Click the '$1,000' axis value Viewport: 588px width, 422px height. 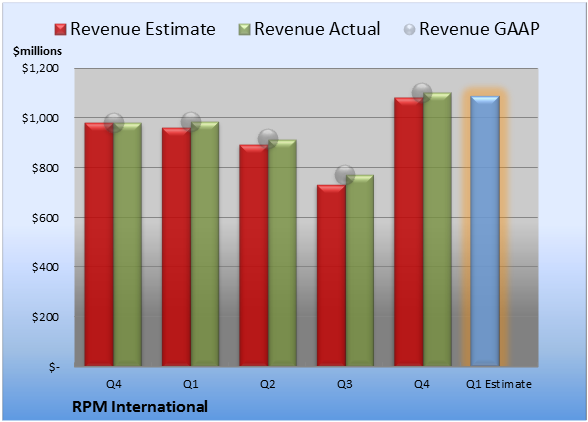click(x=40, y=118)
